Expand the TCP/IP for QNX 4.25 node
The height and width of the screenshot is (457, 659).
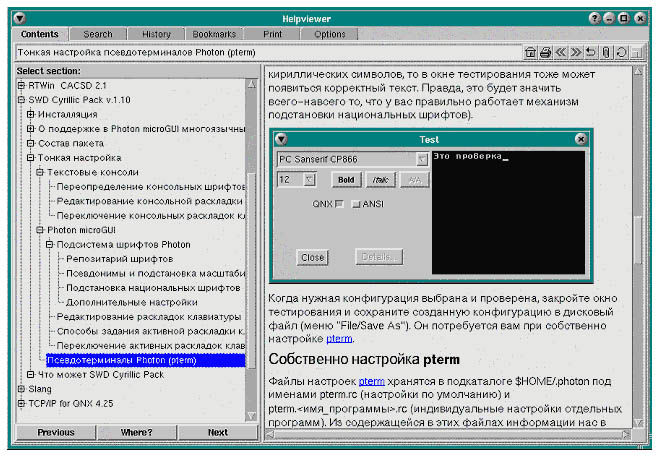pos(21,403)
